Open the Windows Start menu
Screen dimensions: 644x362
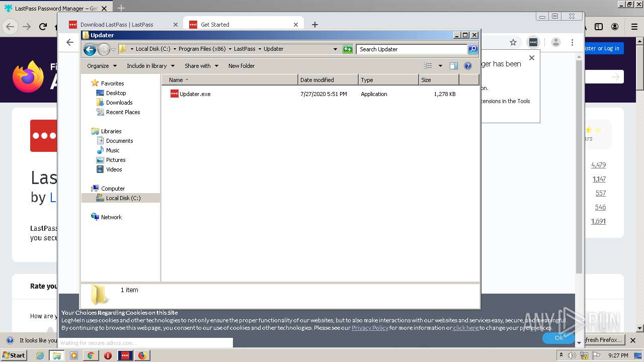[x=14, y=355]
